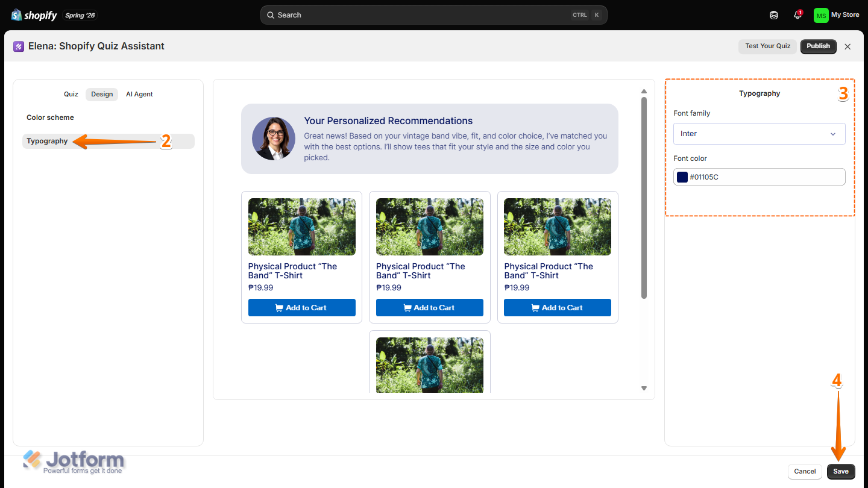The height and width of the screenshot is (488, 868).
Task: Click the first product's T-shirt image
Action: pyautogui.click(x=302, y=227)
